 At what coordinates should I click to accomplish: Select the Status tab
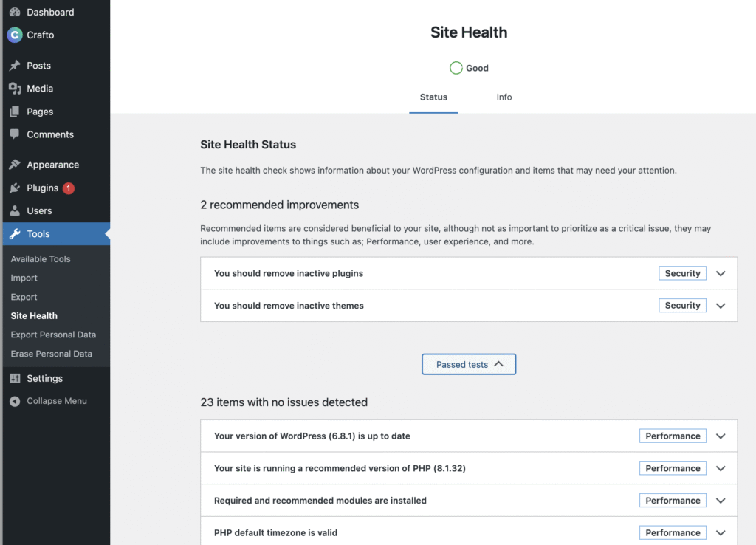point(433,97)
